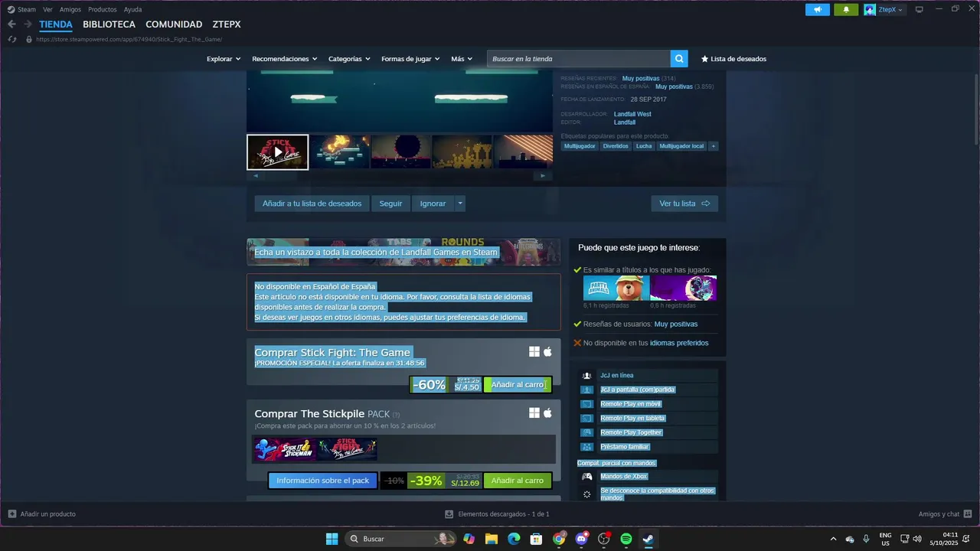Open Microsoft Edge from the taskbar

514,539
